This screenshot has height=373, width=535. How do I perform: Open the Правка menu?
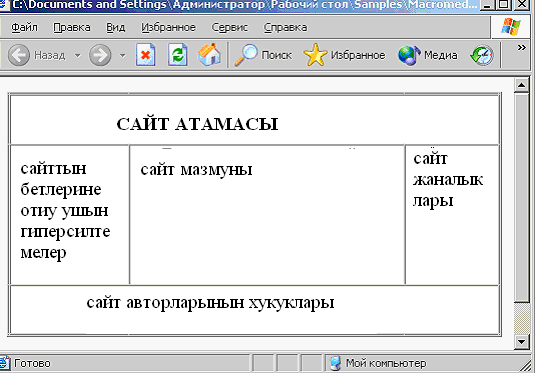[72, 27]
